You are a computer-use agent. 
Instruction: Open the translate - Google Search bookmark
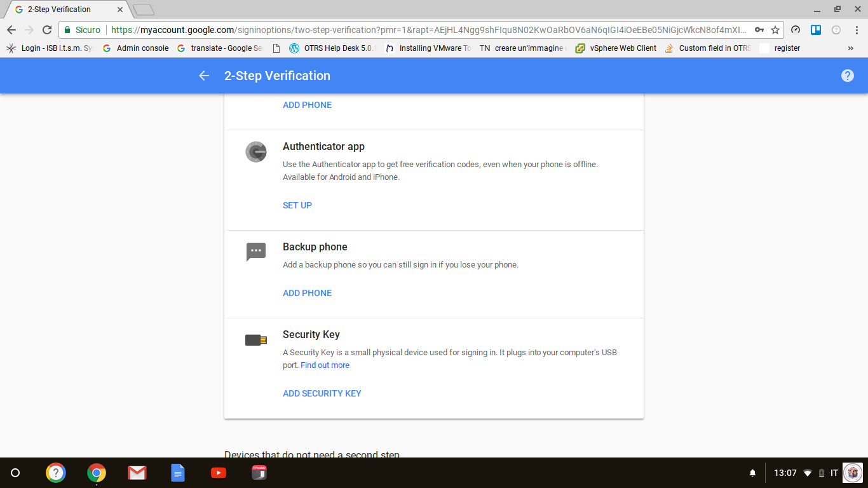[x=219, y=48]
